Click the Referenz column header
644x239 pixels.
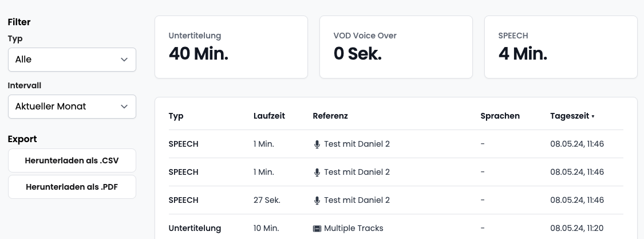(x=330, y=116)
